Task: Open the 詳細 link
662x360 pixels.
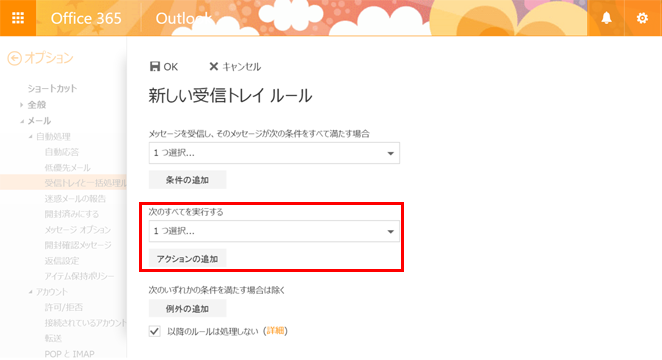Action: [275, 331]
